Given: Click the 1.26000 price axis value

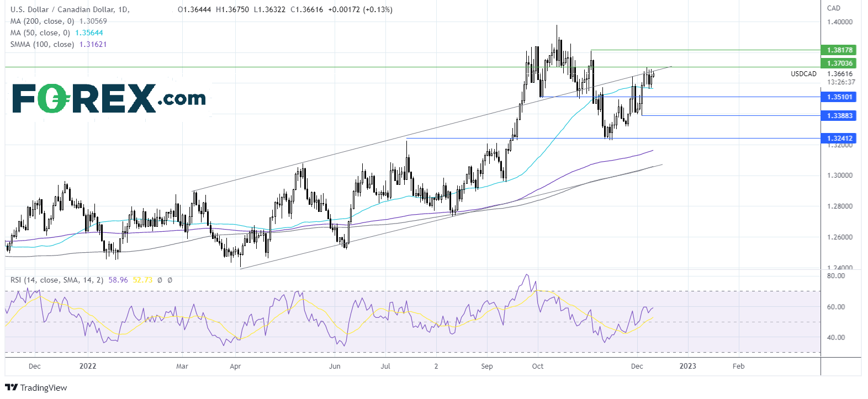Looking at the screenshot, I should pos(840,237).
